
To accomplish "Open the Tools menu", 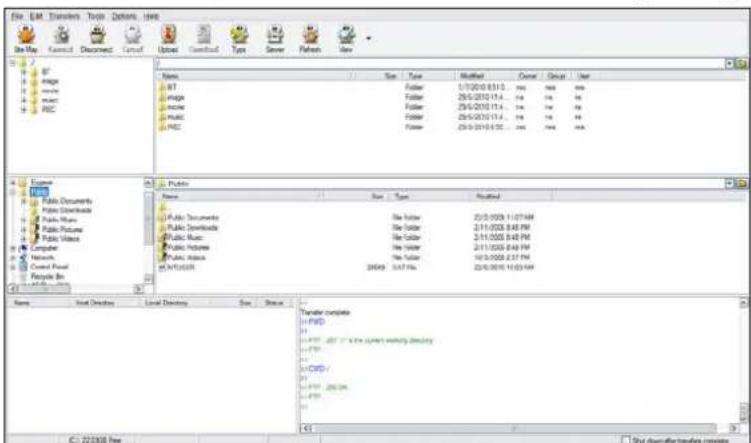I will pos(96,16).
